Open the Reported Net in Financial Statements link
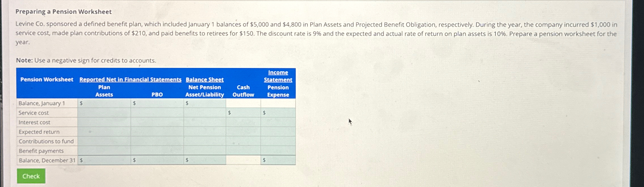644x187 pixels. (x=130, y=79)
